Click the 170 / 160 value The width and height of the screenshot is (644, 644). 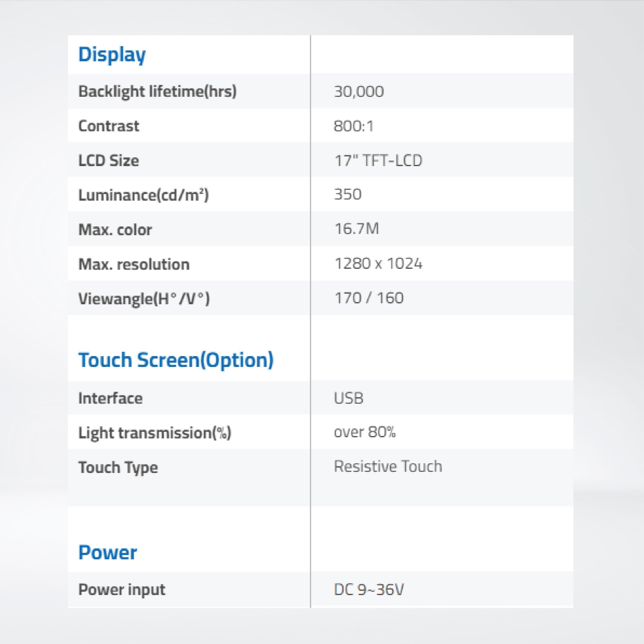[369, 298]
